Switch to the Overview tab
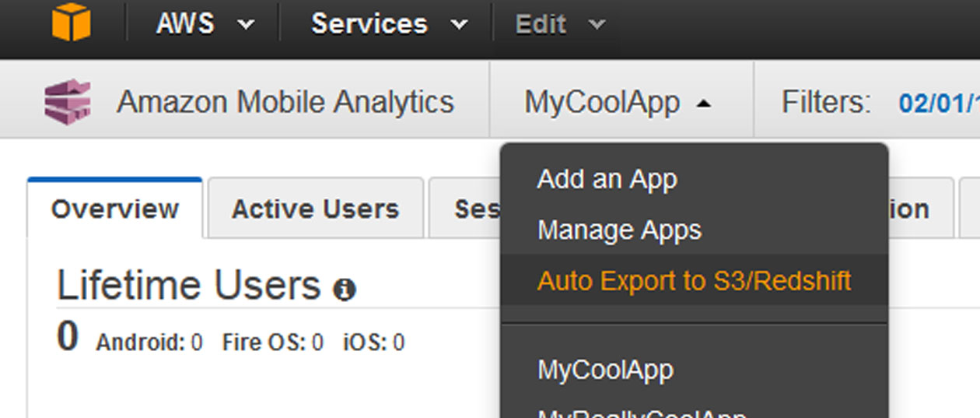Screen dimensions: 980x418 pos(115,209)
